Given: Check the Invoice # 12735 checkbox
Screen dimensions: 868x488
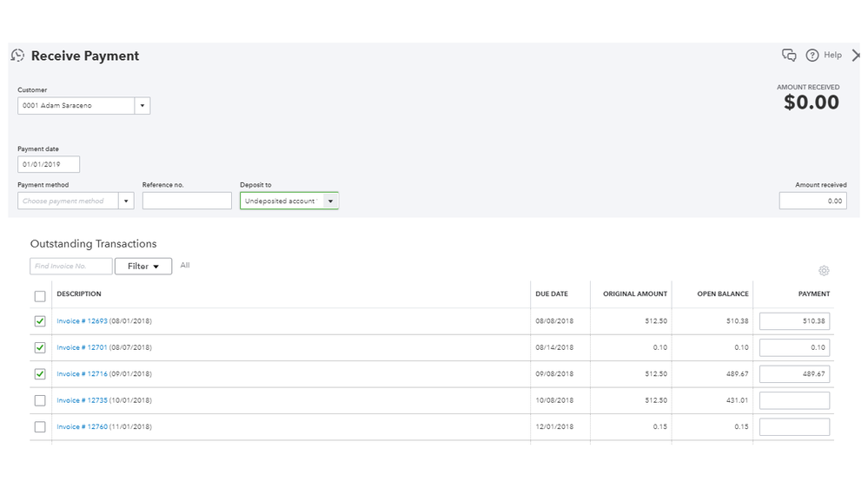Looking at the screenshot, I should point(40,400).
